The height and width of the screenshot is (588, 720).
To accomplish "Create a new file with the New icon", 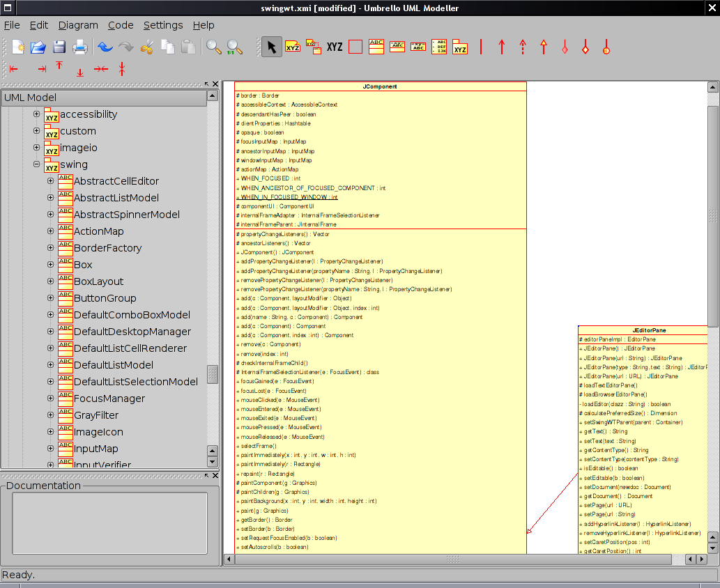I will tap(18, 47).
